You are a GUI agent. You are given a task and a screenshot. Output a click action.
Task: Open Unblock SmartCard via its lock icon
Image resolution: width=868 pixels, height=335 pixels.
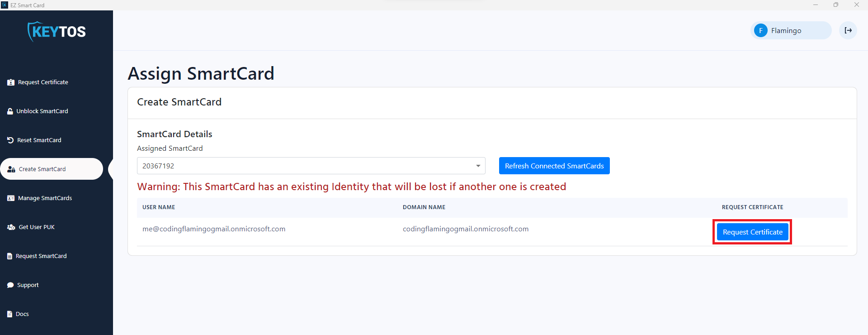pyautogui.click(x=10, y=111)
